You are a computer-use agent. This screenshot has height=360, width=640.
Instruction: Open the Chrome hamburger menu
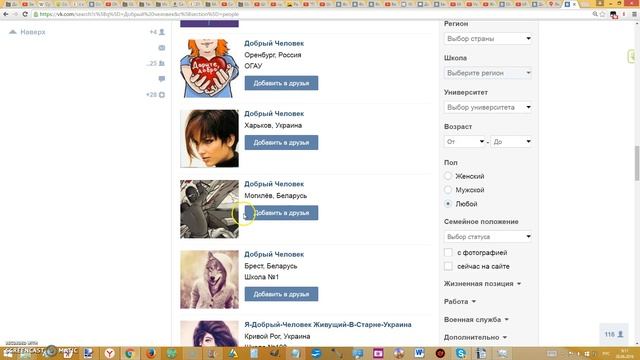click(634, 14)
